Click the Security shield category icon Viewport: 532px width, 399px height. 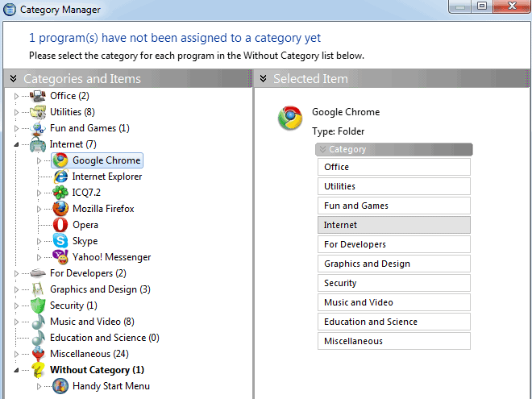(x=38, y=305)
